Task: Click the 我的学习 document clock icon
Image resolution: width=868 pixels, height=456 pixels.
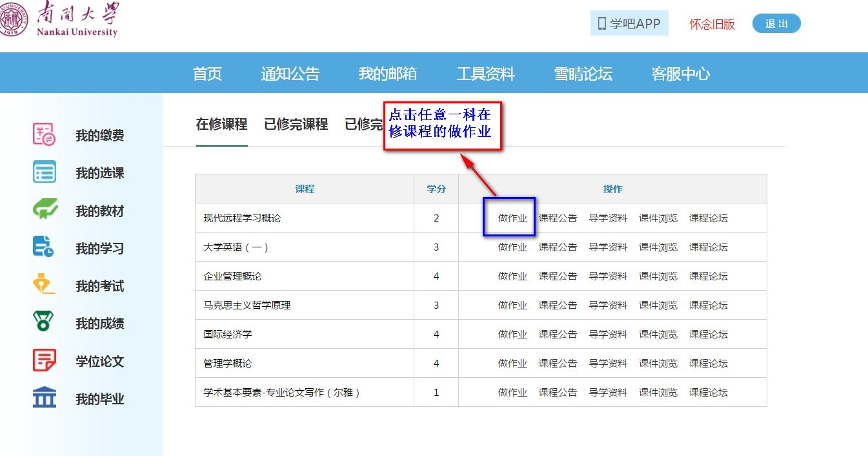Action: pyautogui.click(x=45, y=247)
